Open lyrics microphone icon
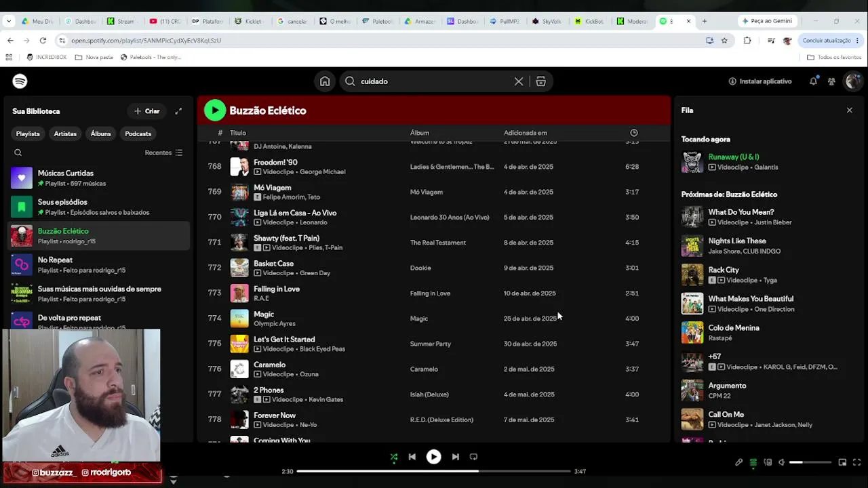This screenshot has width=868, height=488. (x=738, y=462)
